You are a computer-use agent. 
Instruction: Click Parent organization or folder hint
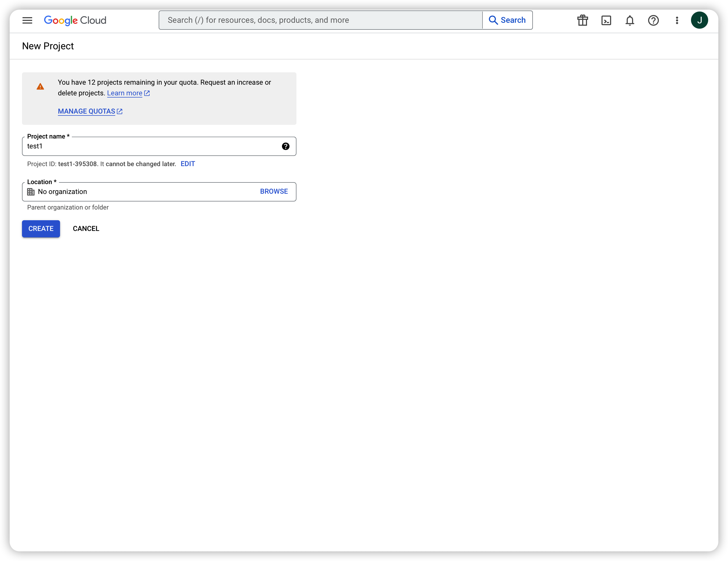[x=68, y=208]
